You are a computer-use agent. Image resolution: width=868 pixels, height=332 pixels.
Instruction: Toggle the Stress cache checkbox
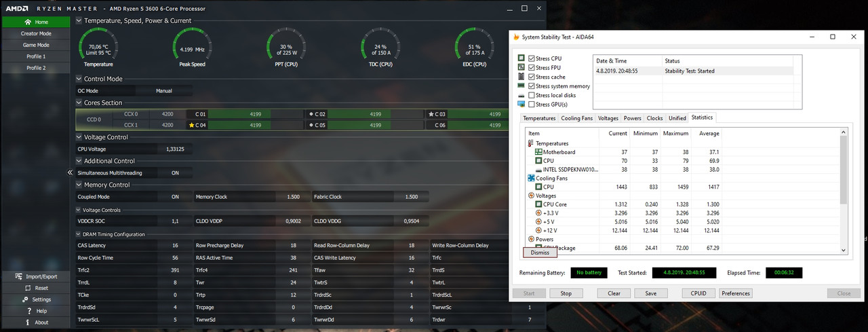pyautogui.click(x=532, y=77)
